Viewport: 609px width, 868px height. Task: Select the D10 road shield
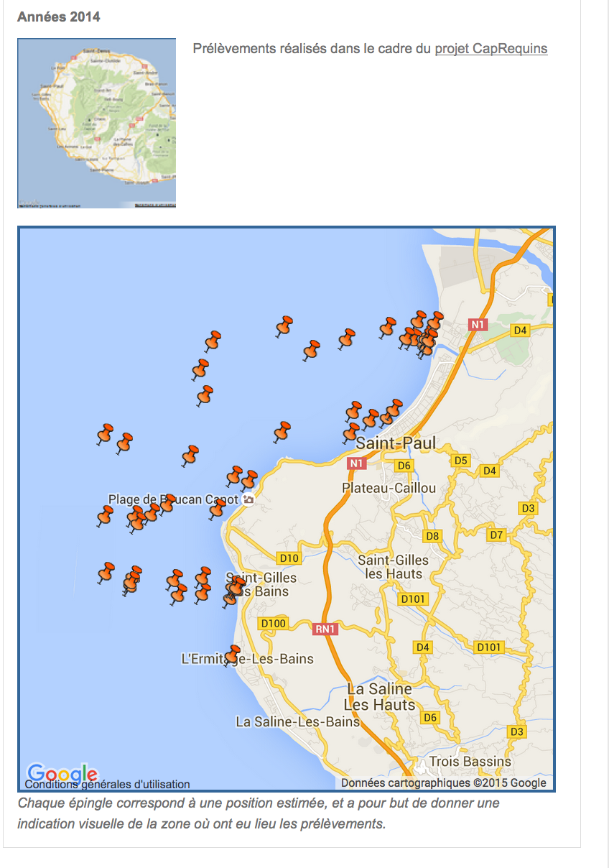coord(289,558)
